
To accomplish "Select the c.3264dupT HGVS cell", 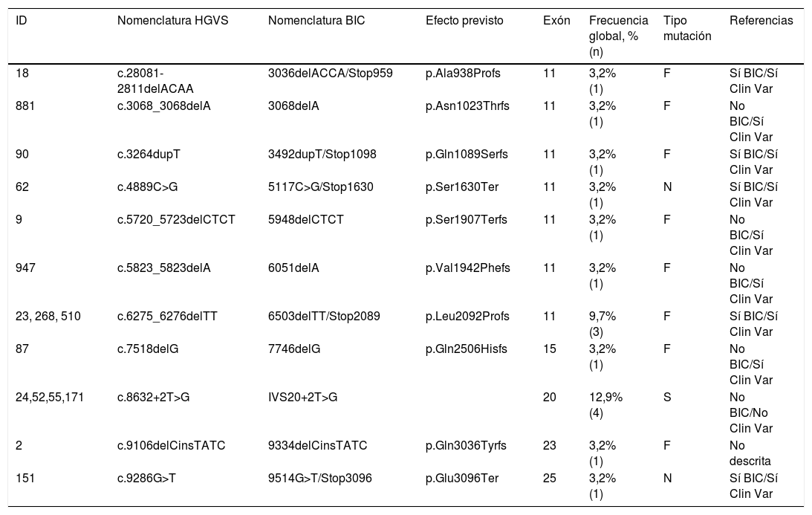I will (x=149, y=155).
